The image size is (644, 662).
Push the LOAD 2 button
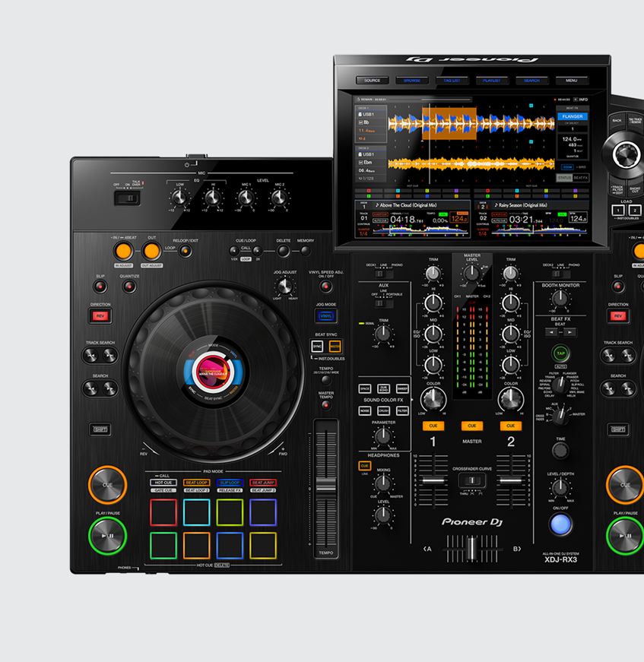coord(635,210)
